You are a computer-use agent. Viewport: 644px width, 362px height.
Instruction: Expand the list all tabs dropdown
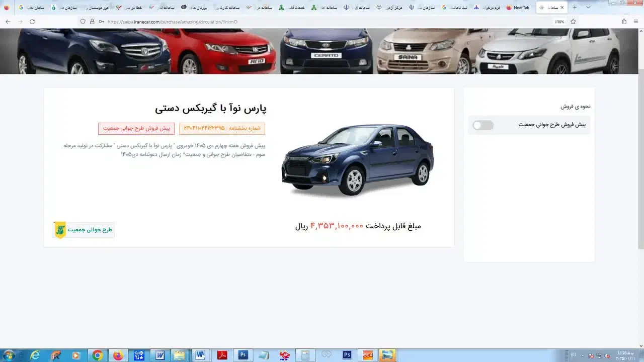588,8
